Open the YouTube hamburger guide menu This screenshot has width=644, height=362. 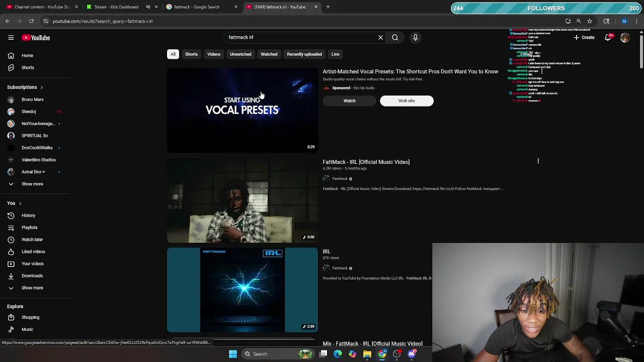[x=11, y=38]
